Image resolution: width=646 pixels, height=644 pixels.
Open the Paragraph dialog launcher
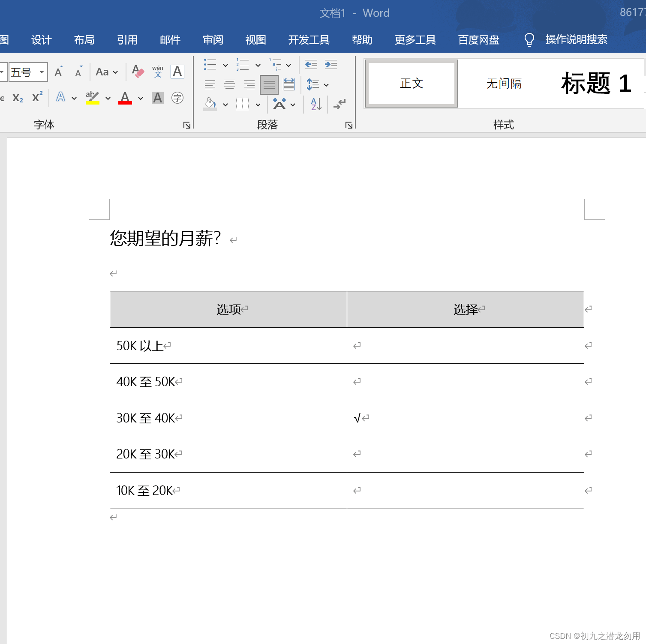coord(349,125)
